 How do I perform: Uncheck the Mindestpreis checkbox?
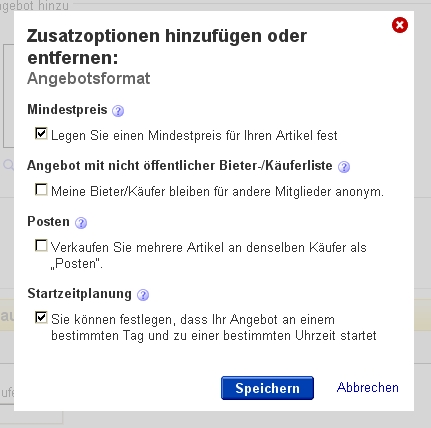pos(41,133)
